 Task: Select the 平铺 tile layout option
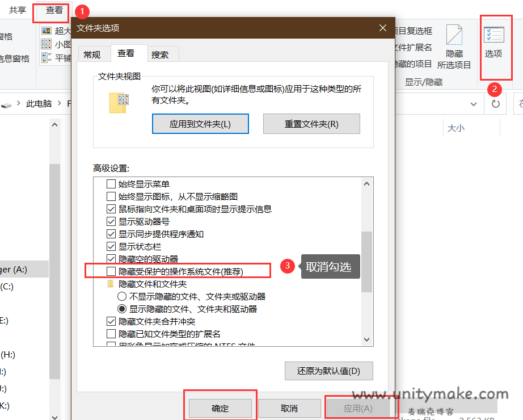(56, 58)
